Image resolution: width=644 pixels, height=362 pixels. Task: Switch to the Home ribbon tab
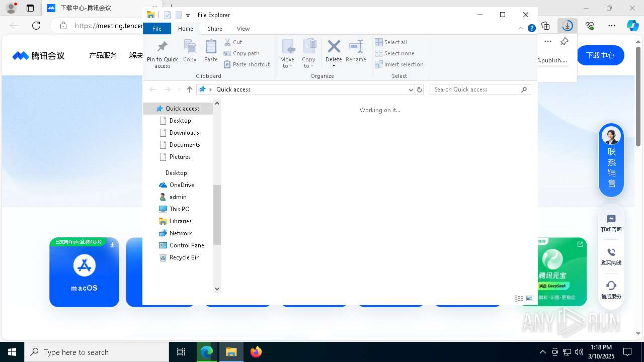185,29
